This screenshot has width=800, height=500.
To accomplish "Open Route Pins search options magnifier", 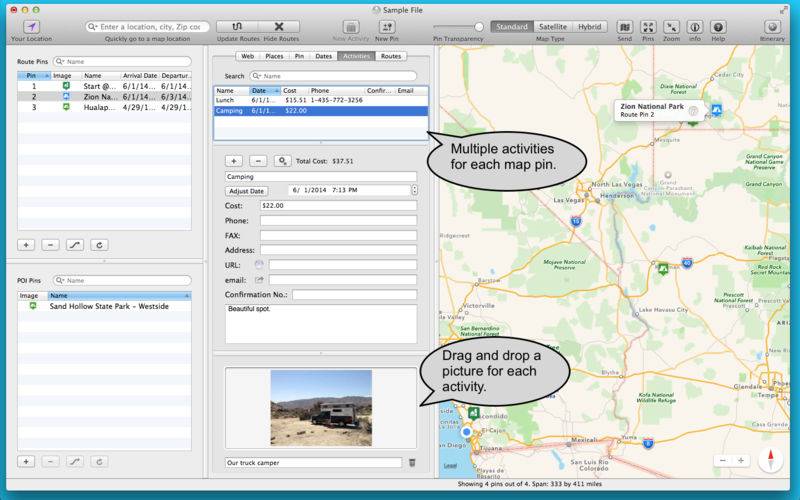I will click(x=61, y=61).
